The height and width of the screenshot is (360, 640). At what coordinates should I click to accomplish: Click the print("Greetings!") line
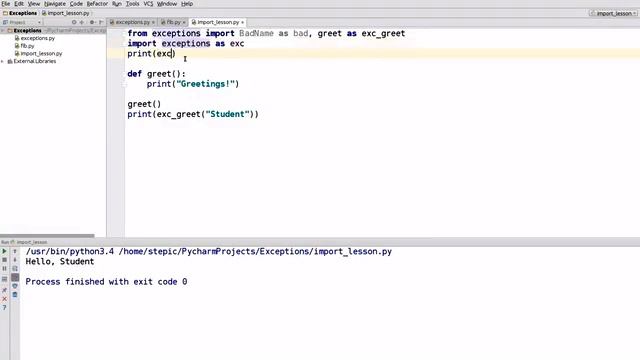(193, 84)
